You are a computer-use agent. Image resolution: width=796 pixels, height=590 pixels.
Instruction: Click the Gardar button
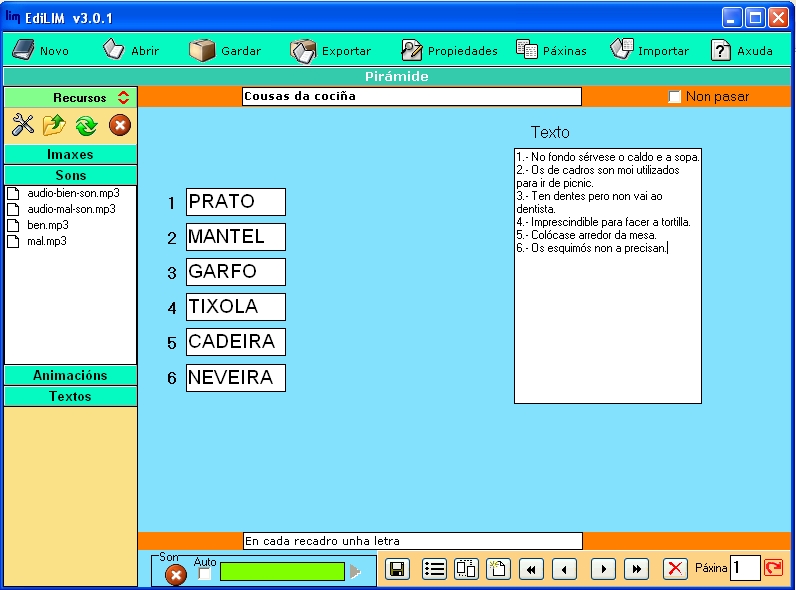[x=226, y=50]
